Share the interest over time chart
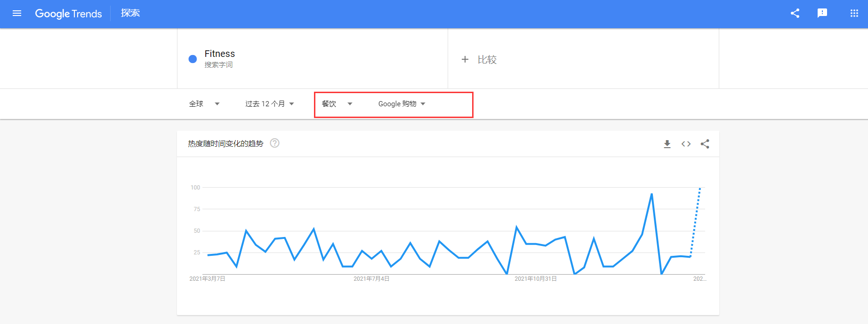 (x=705, y=144)
